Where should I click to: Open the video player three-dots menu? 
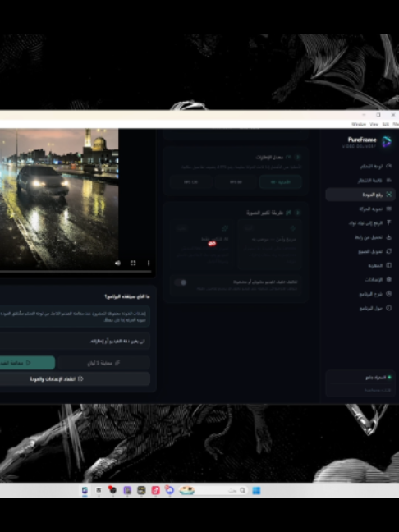click(x=149, y=263)
